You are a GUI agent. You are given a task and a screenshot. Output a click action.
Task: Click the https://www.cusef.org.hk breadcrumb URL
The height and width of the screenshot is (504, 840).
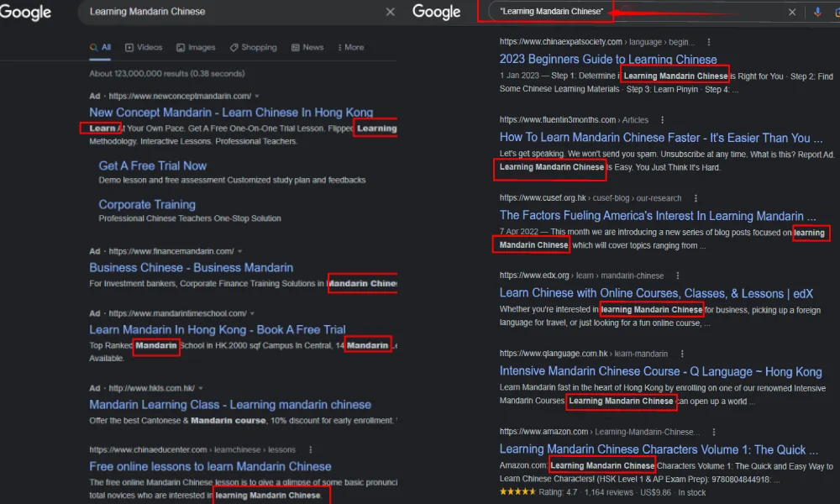543,198
